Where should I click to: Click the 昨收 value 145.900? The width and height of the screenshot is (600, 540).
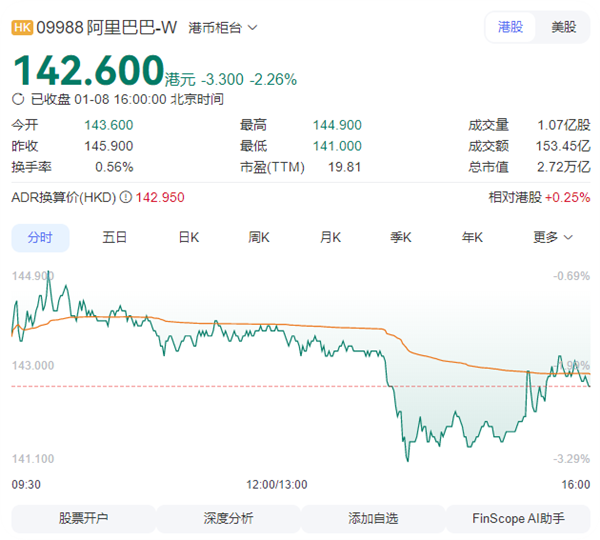click(x=109, y=146)
